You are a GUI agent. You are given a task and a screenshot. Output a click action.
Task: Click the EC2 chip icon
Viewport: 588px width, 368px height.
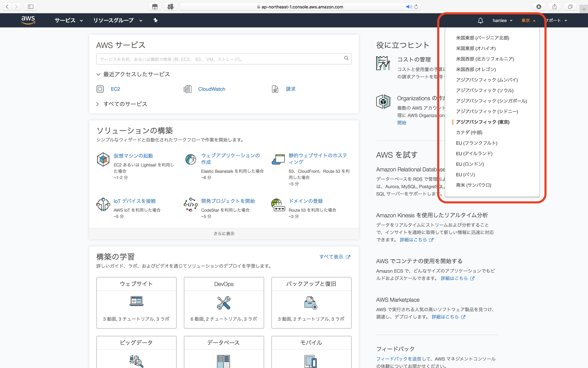click(100, 89)
